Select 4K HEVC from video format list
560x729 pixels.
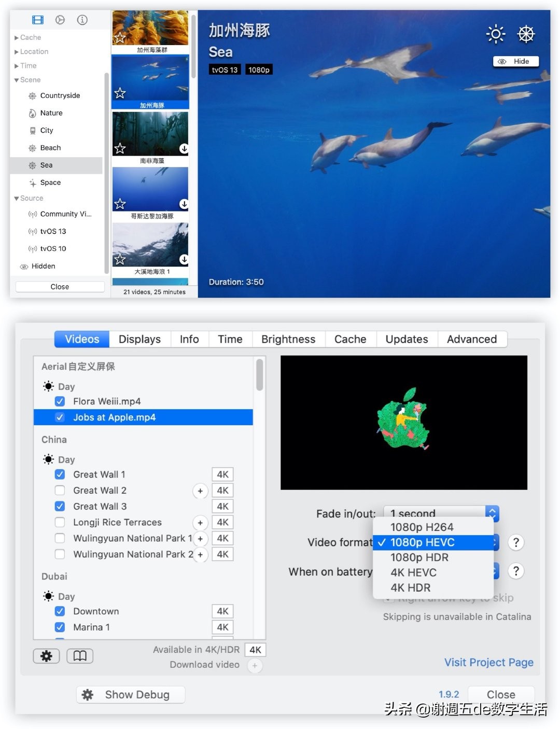(x=413, y=572)
